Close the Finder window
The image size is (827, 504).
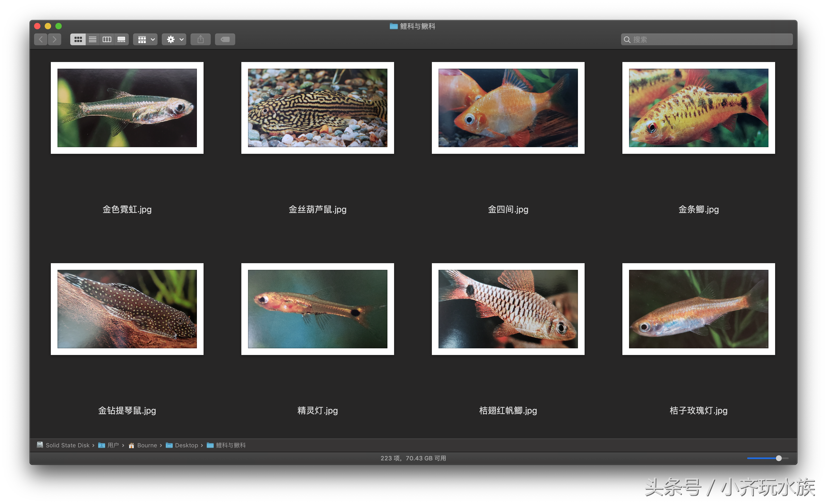[37, 26]
